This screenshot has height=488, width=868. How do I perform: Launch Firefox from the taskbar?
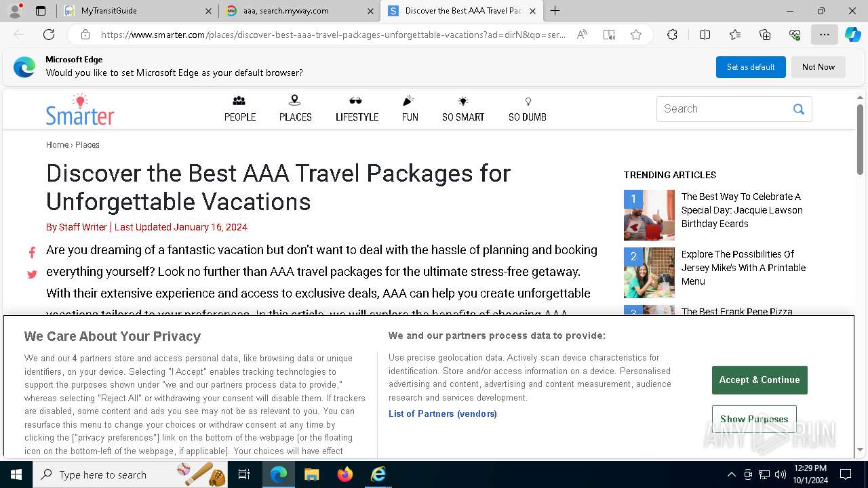tap(344, 474)
